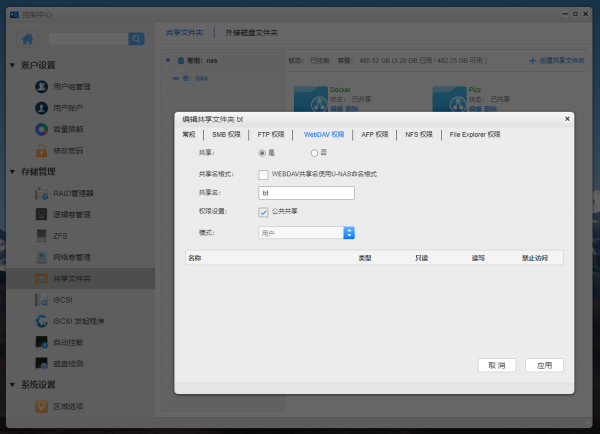The height and width of the screenshot is (434, 600).
Task: Switch to the SMB 权限 tab
Action: click(226, 135)
